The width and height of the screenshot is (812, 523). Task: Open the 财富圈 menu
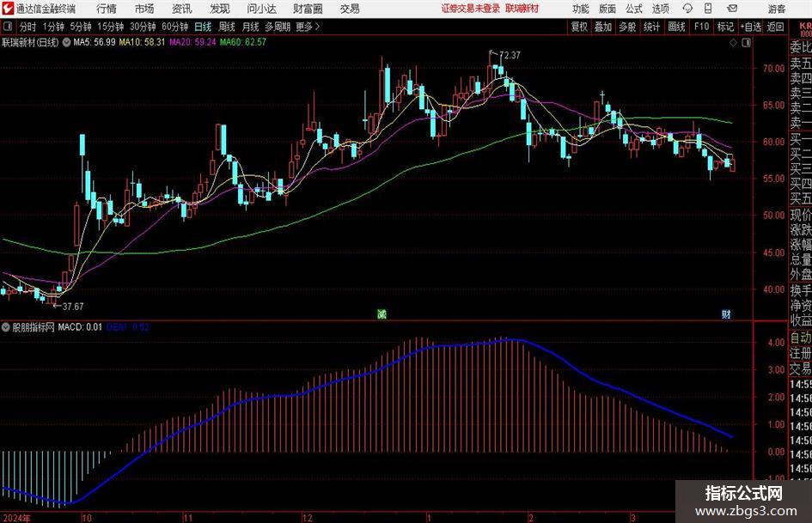click(308, 9)
